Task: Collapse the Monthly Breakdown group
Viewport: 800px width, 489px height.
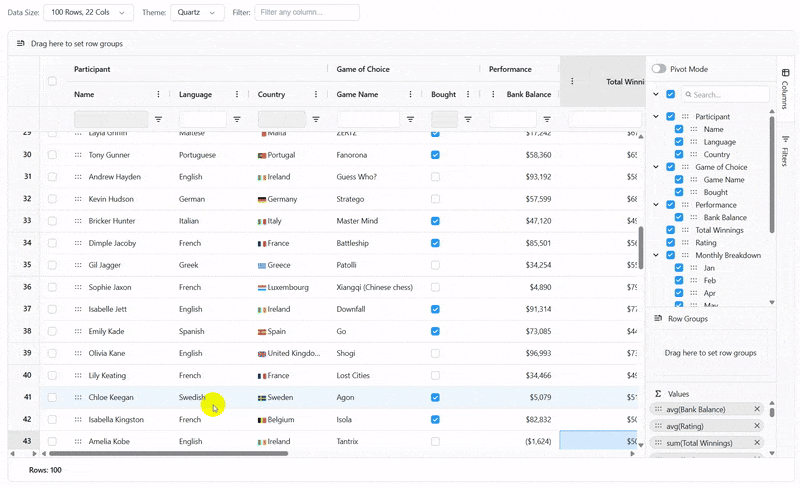Action: pos(656,255)
